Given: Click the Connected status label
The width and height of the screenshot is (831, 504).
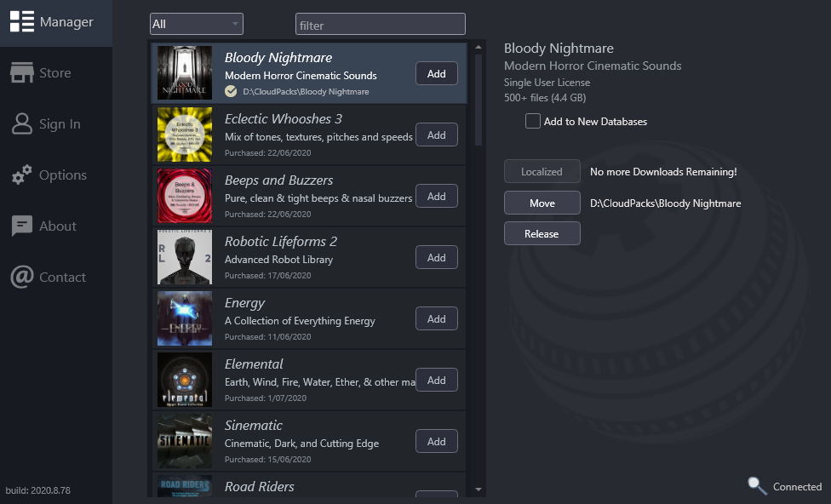Looking at the screenshot, I should 797,486.
